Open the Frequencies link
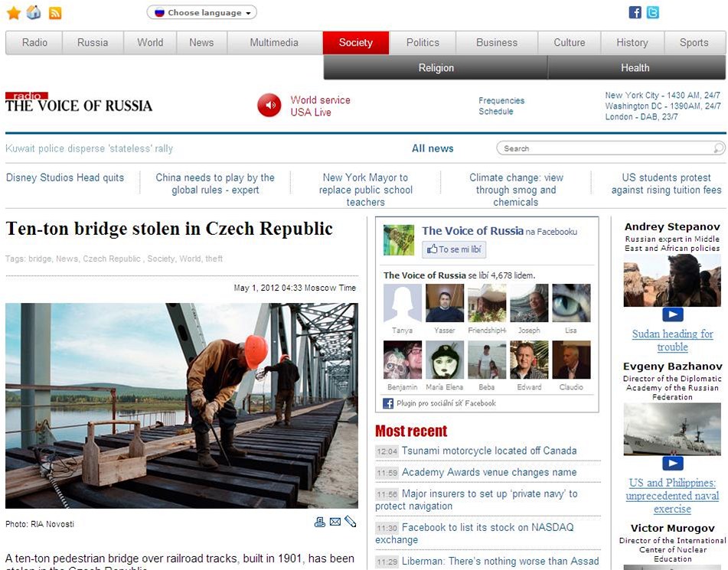 (x=501, y=100)
